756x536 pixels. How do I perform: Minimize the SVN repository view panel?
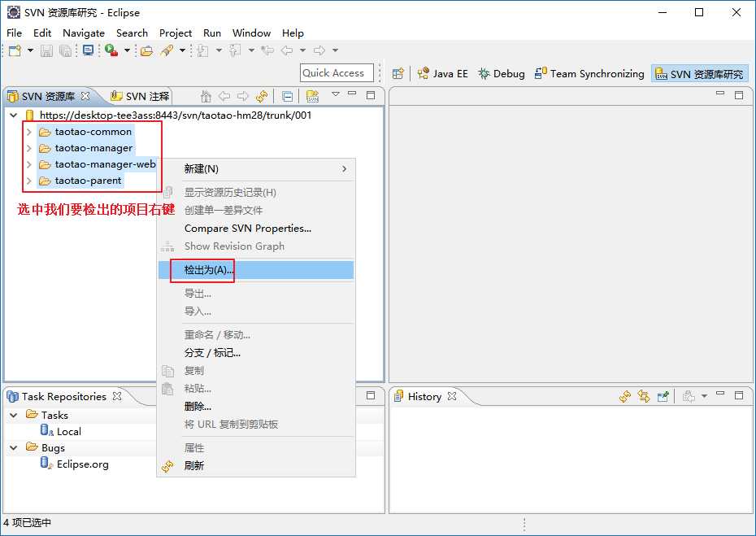pos(352,94)
